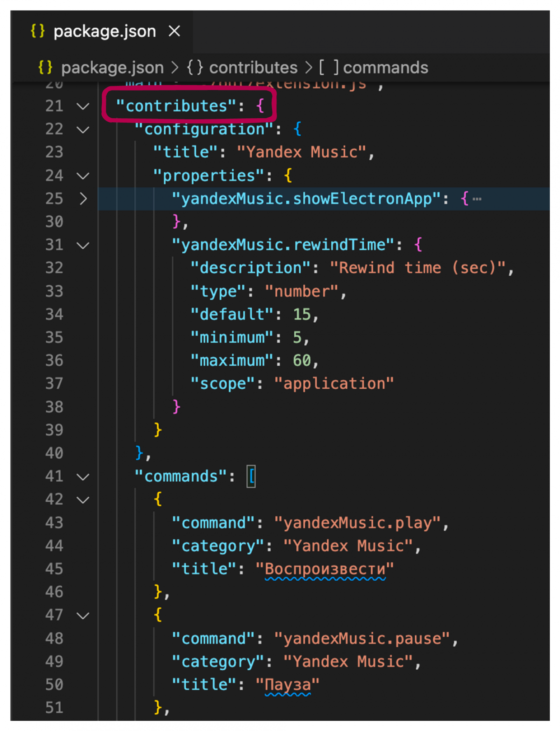
Task: Click "Yandex Music" category on line 49
Action: [x=348, y=661]
